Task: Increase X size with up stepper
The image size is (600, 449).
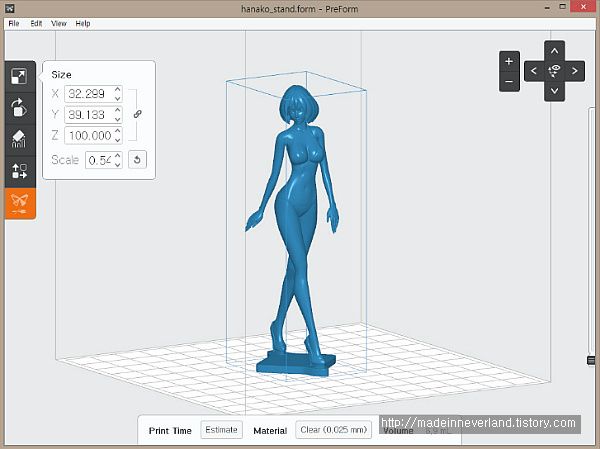Action: point(117,90)
